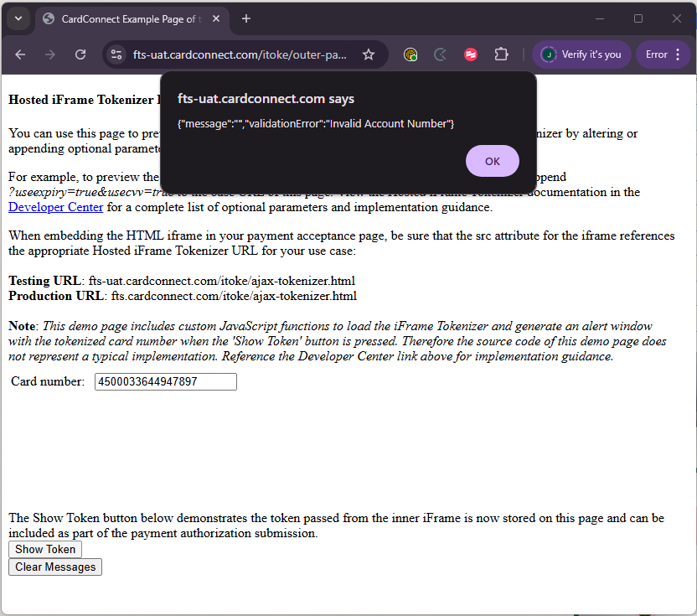Select the CardConnect Example Page tab

pos(132,19)
